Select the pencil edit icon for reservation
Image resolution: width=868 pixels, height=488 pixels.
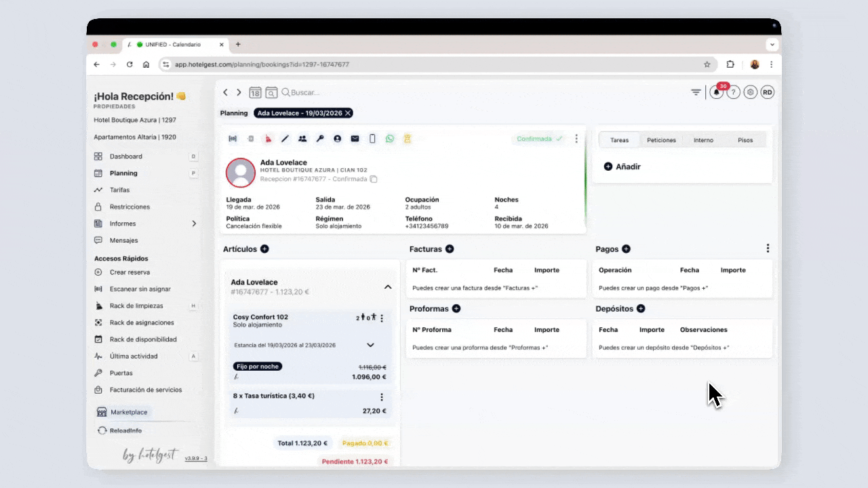[x=285, y=138]
